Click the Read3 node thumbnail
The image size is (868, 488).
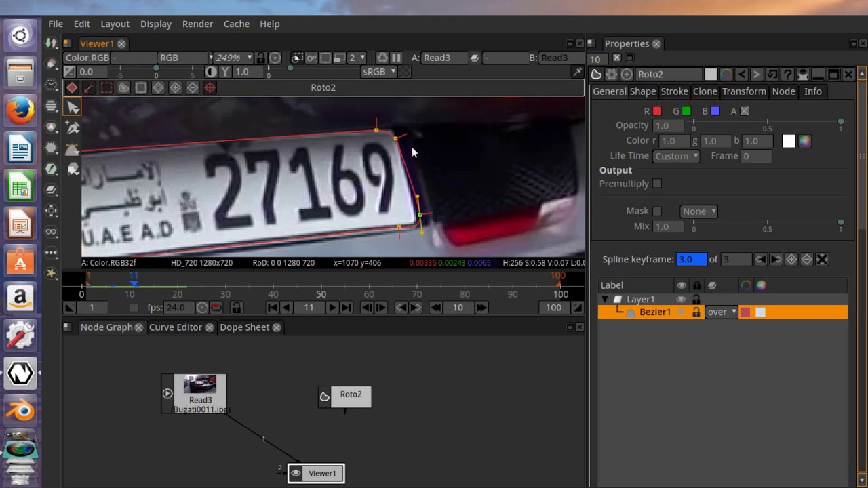point(200,384)
